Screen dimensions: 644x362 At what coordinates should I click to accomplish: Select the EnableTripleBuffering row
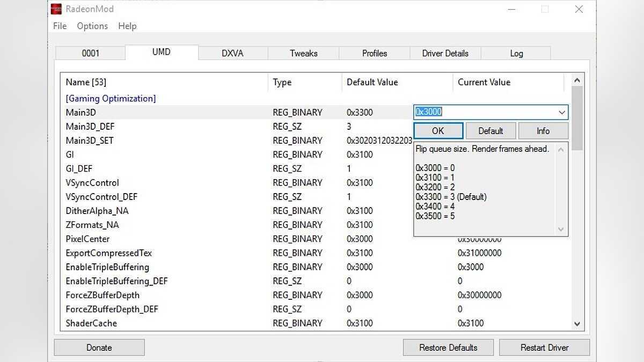[107, 267]
